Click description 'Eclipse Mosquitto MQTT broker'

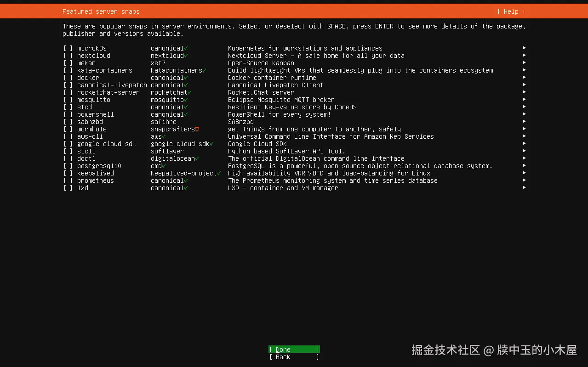(x=281, y=100)
